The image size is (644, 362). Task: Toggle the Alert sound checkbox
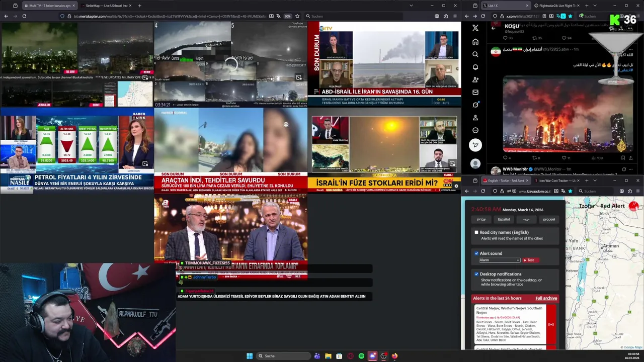point(476,253)
